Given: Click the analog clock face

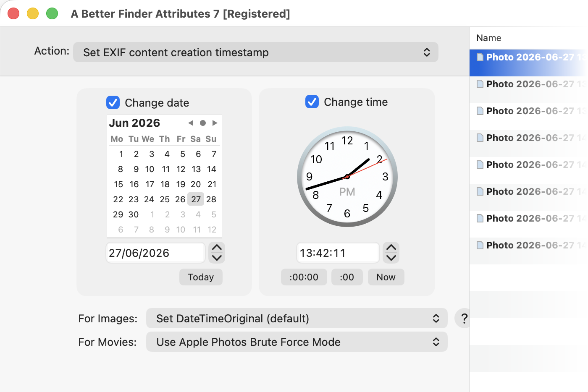Looking at the screenshot, I should pyautogui.click(x=347, y=177).
